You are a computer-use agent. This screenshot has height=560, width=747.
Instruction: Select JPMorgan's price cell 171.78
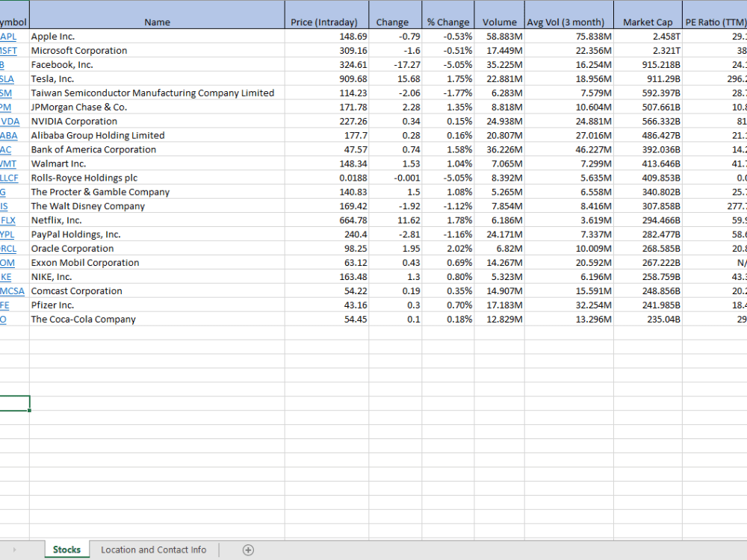coord(327,107)
